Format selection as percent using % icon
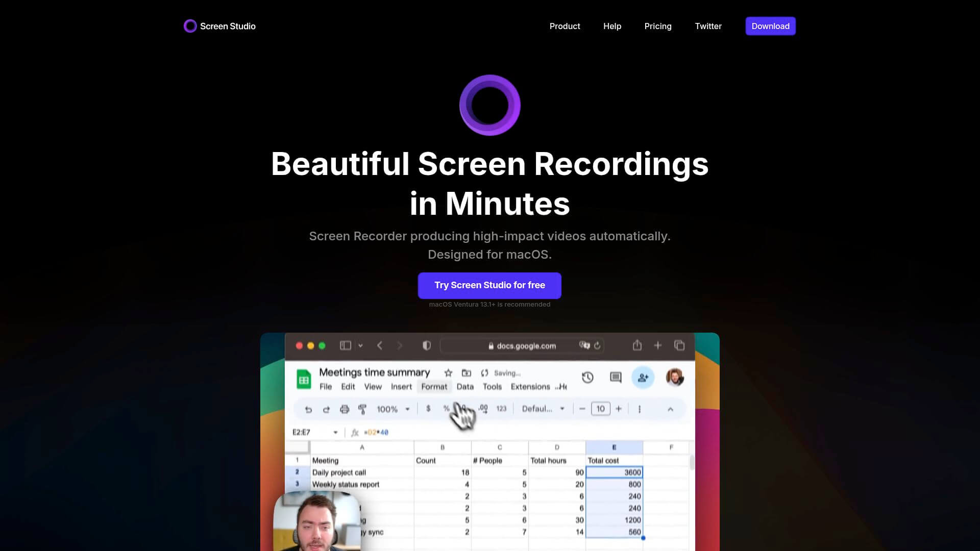This screenshot has width=980, height=551. pyautogui.click(x=446, y=409)
